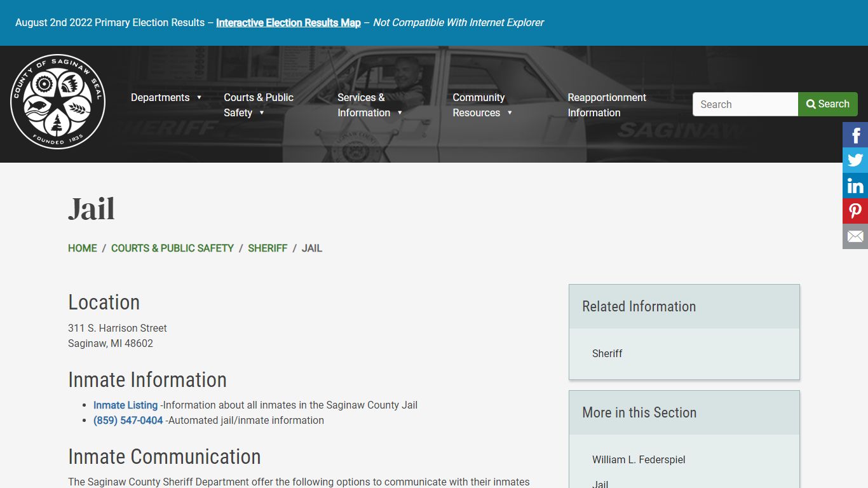Go to HOME breadcrumb

coord(83,248)
